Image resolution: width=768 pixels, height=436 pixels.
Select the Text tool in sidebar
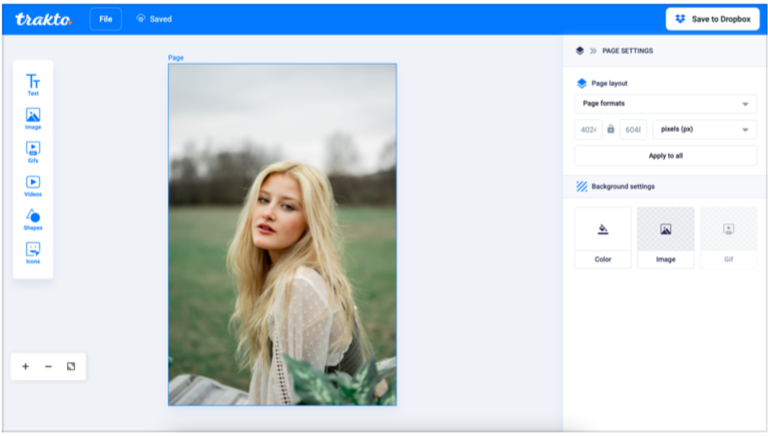point(33,84)
